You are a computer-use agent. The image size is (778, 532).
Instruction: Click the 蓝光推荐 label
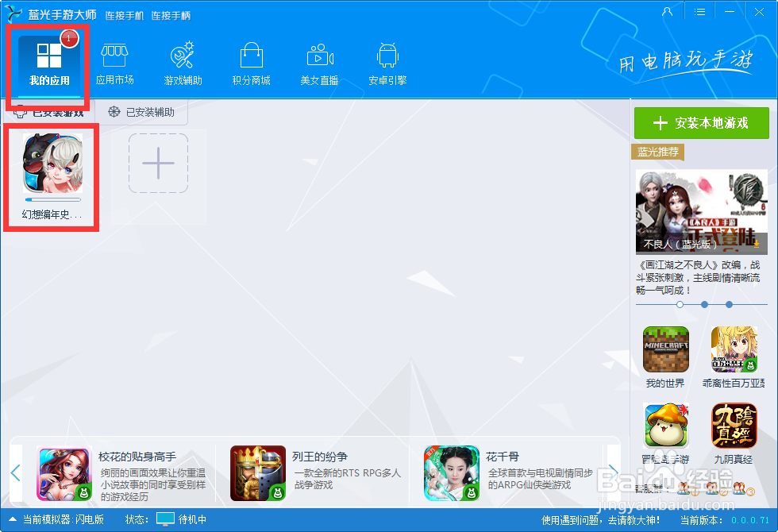(658, 152)
